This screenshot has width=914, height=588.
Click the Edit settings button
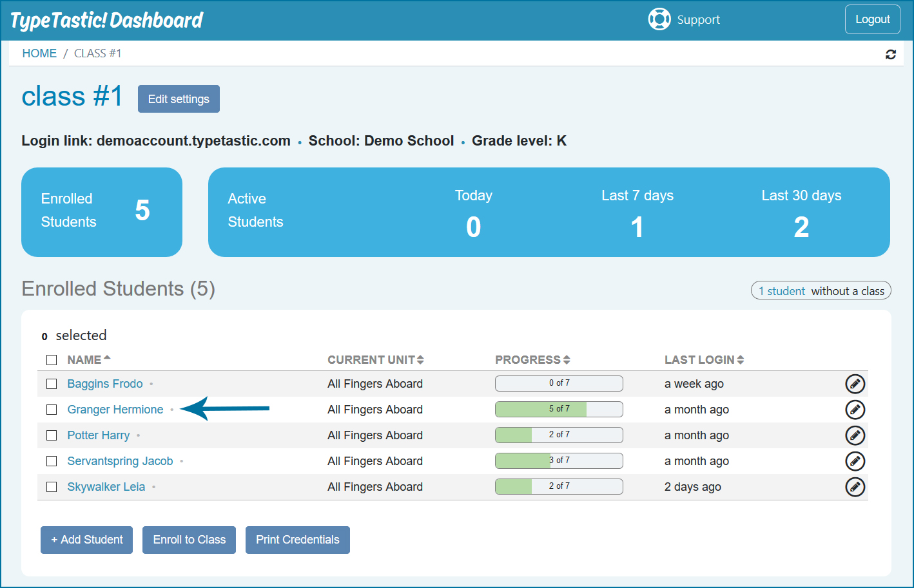(x=179, y=99)
